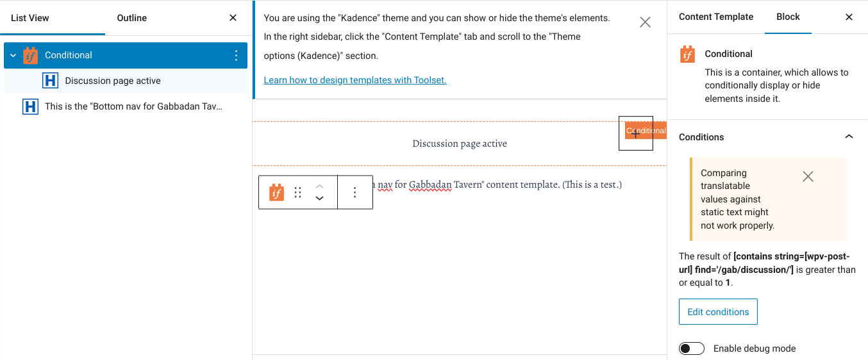
Task: Dismiss the translatable values warning
Action: (808, 176)
